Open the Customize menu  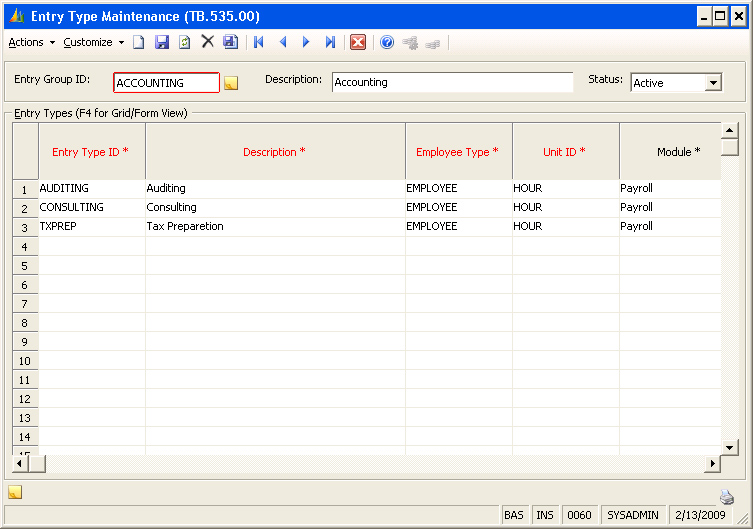coord(88,42)
